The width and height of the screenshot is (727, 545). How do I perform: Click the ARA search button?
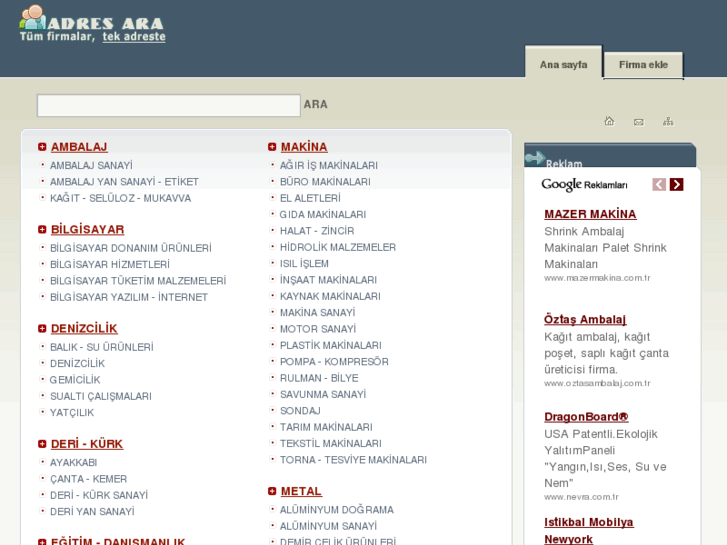316,104
